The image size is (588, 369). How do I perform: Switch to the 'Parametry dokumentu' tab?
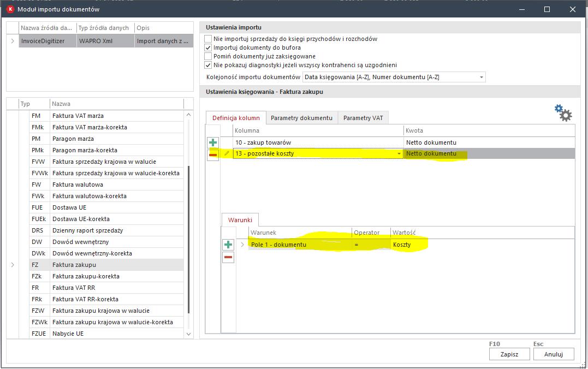coord(301,118)
